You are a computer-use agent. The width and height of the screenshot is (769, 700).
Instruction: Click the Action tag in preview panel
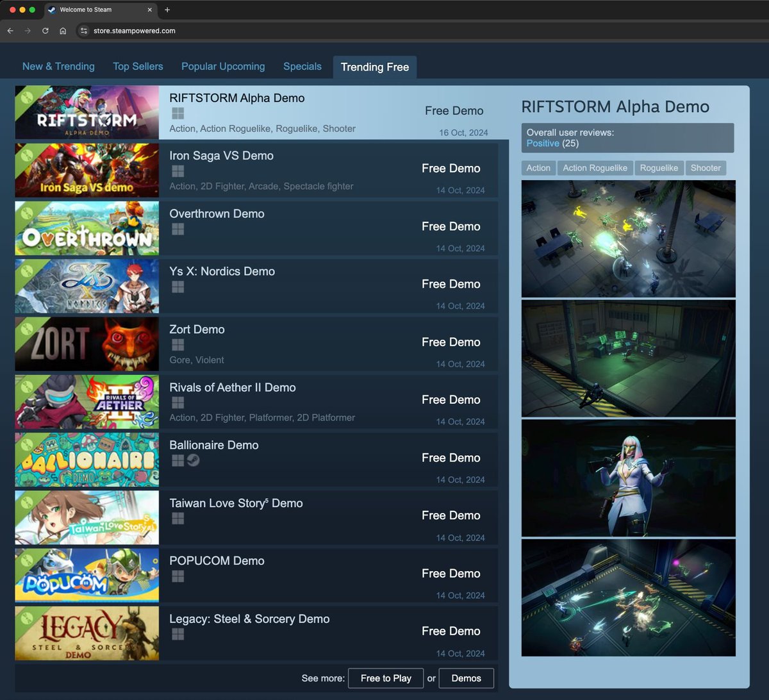(x=538, y=168)
